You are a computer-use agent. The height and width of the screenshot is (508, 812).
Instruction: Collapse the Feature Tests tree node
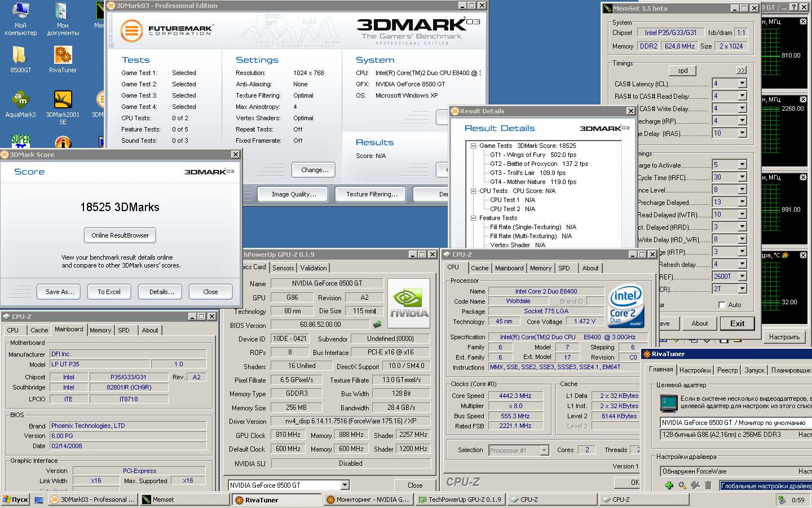tap(473, 218)
